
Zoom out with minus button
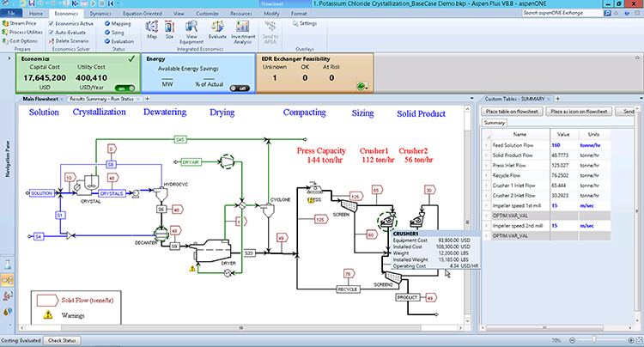(572, 340)
